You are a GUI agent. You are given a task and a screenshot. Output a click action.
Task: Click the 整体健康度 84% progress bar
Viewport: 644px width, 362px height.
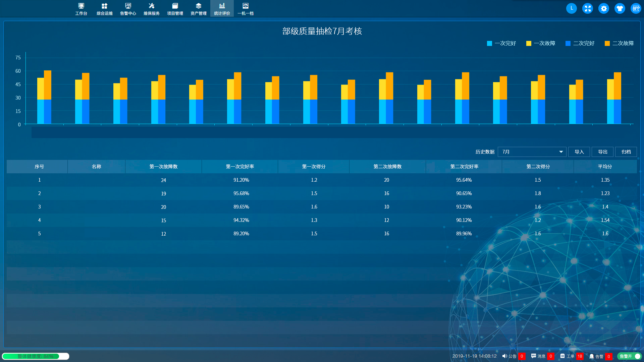click(x=36, y=356)
